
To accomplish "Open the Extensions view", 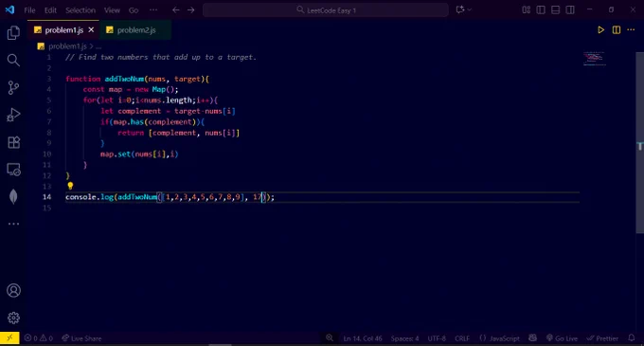I will tap(13, 142).
